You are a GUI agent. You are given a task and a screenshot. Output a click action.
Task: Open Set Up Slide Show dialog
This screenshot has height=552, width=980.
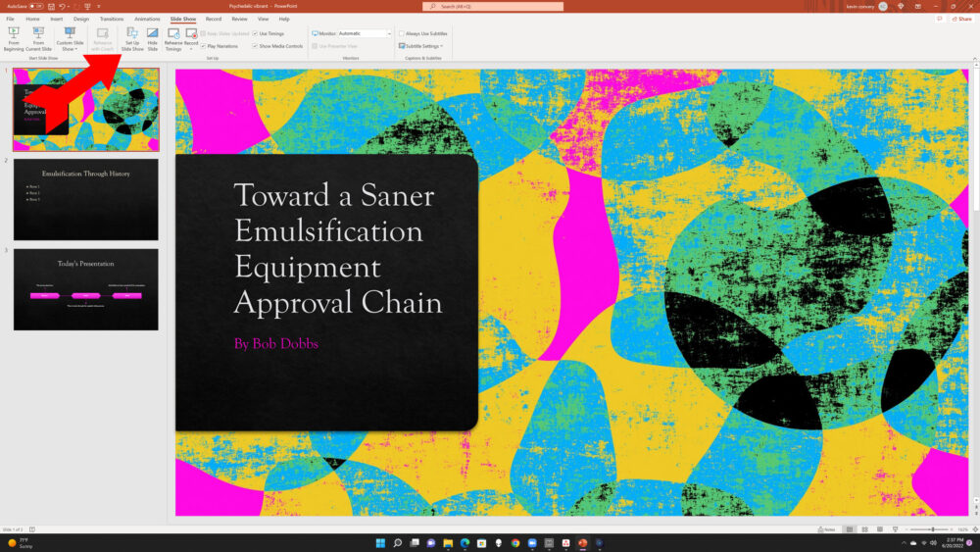click(x=132, y=38)
